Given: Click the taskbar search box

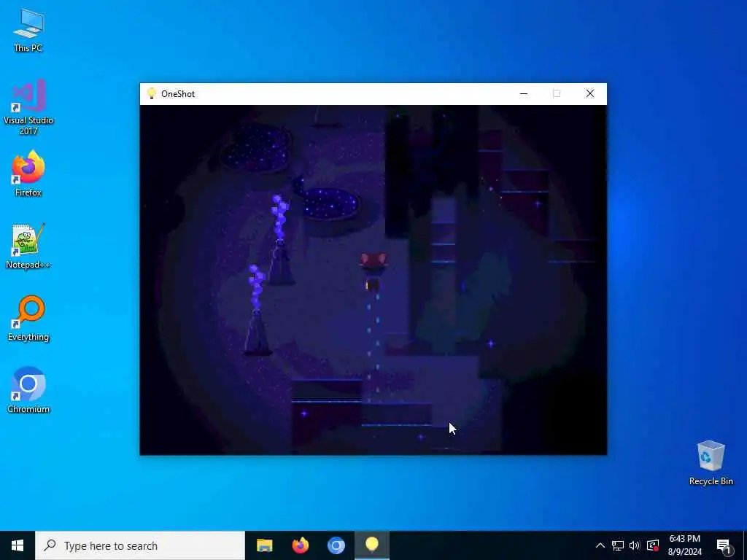Looking at the screenshot, I should coord(140,545).
